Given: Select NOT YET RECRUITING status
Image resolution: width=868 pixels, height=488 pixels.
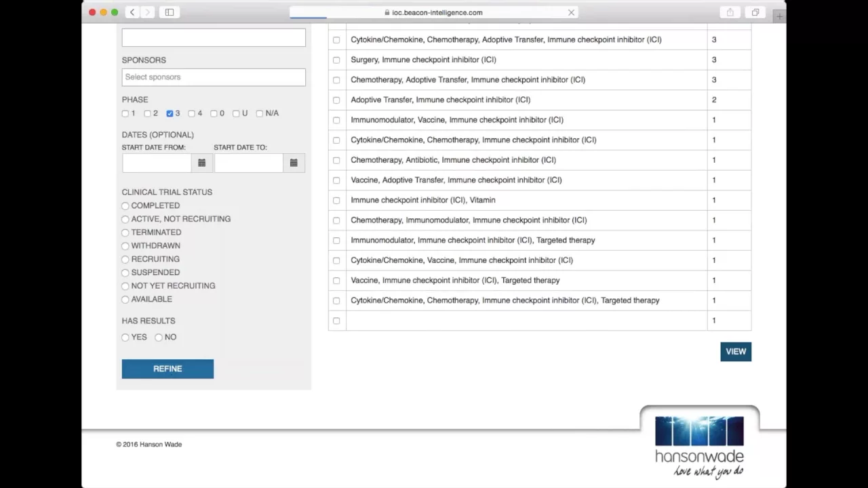Looking at the screenshot, I should (x=125, y=286).
